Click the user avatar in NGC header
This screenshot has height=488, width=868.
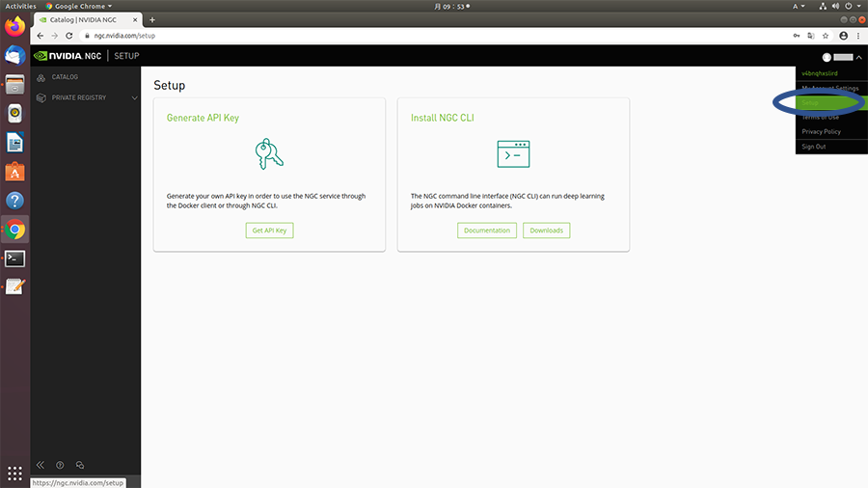click(x=827, y=57)
